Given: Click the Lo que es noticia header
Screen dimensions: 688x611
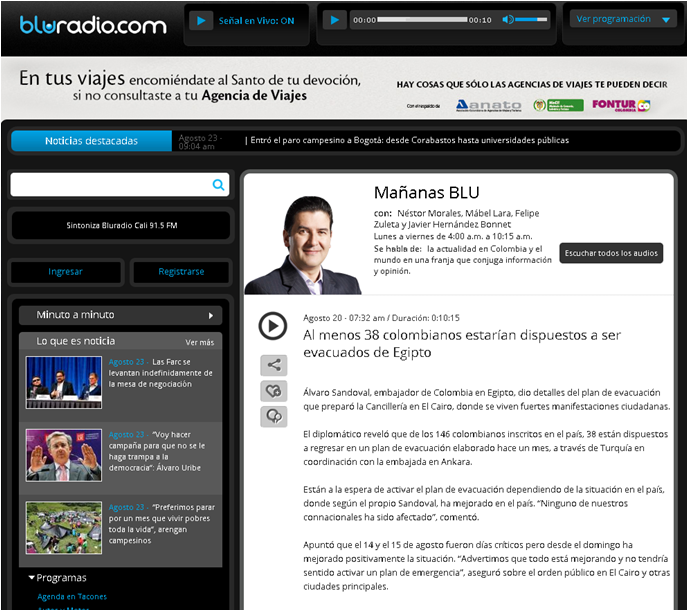Looking at the screenshot, I should 75,341.
